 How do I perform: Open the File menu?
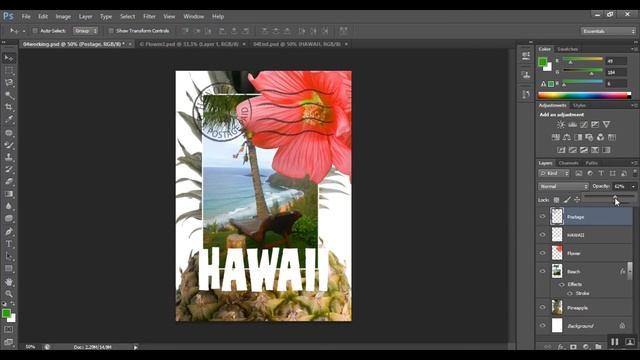pos(26,17)
